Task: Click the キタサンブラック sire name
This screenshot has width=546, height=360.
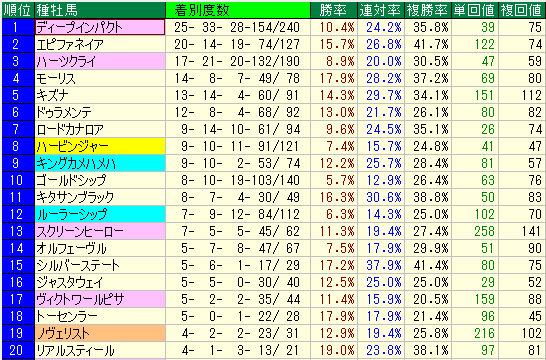Action: pos(75,197)
